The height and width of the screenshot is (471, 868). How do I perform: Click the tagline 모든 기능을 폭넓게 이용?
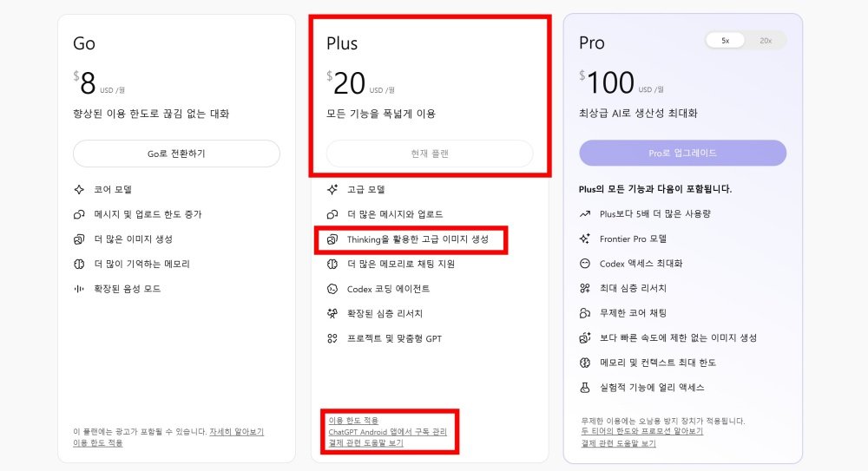[381, 114]
